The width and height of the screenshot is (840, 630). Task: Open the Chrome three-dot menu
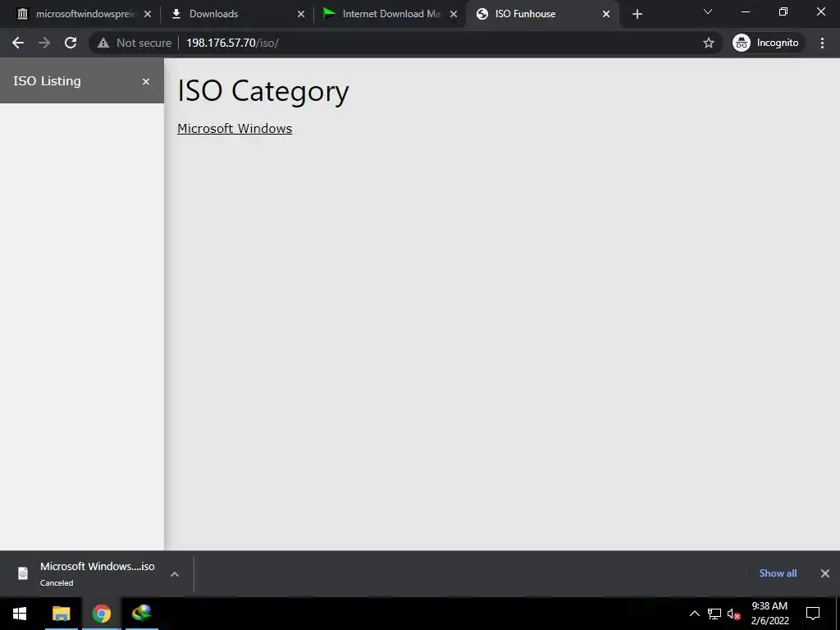822,43
